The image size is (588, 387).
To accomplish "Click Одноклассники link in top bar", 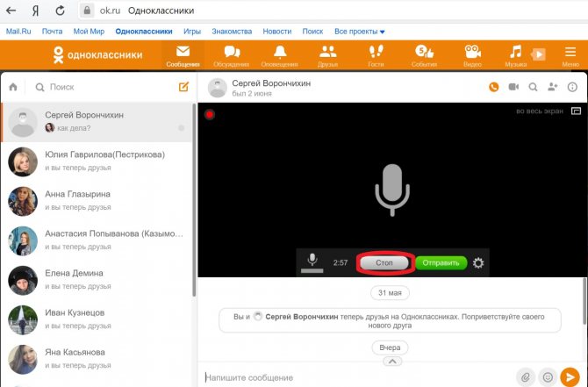I will (x=144, y=32).
